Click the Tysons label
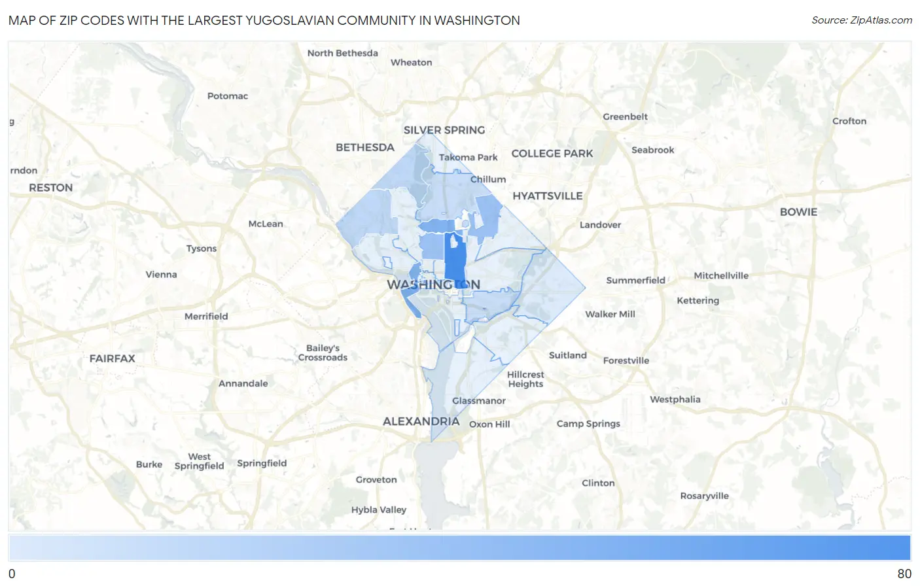Screen dimensions: 920x588 tap(202, 249)
